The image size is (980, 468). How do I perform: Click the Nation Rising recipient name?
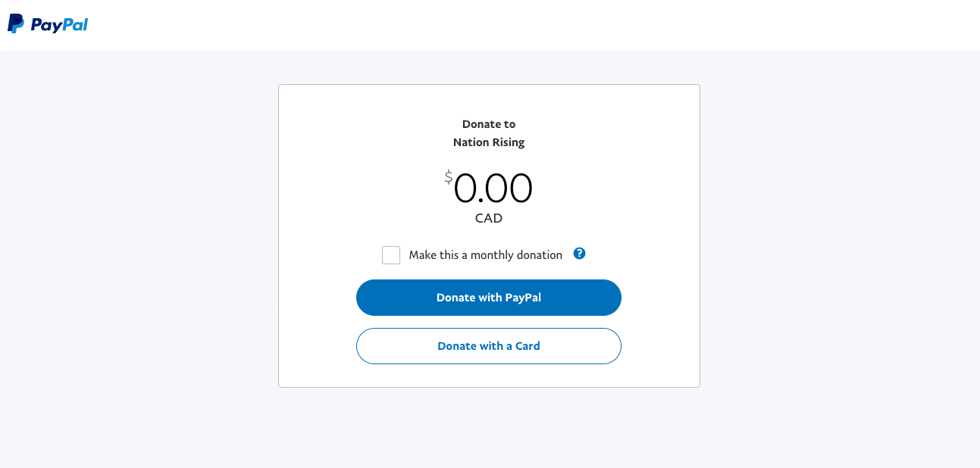click(x=489, y=142)
